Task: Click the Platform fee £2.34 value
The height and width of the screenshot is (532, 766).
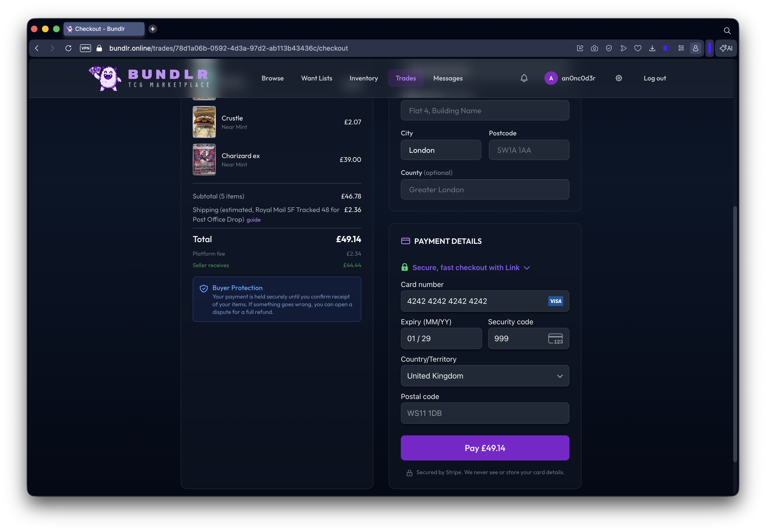Action: tap(354, 253)
